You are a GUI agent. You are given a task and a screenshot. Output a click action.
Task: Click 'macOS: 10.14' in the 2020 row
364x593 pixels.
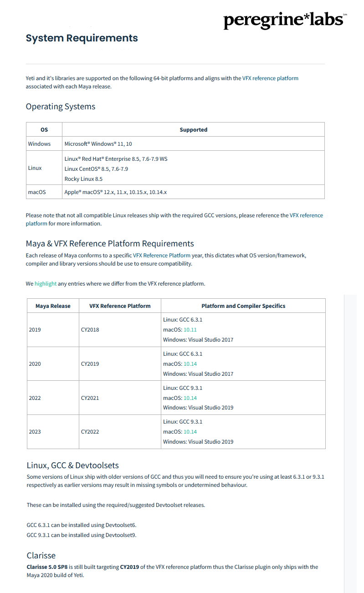(180, 364)
